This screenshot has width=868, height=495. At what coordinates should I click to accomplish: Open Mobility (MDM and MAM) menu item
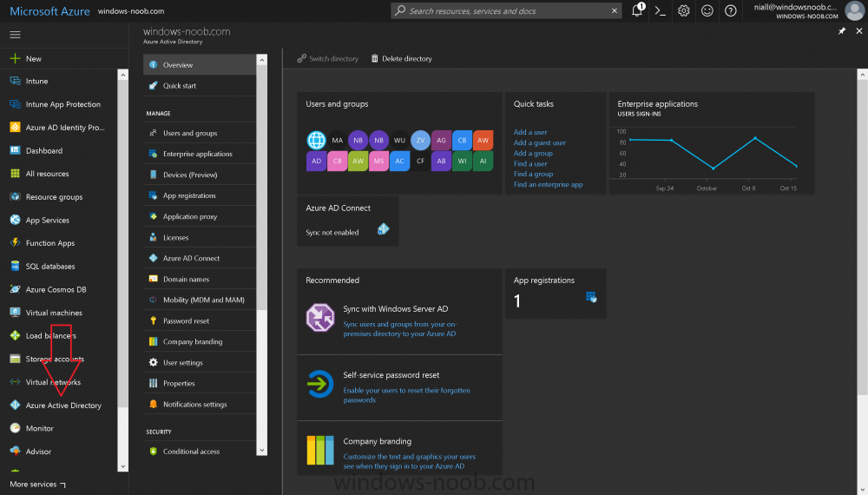[200, 300]
